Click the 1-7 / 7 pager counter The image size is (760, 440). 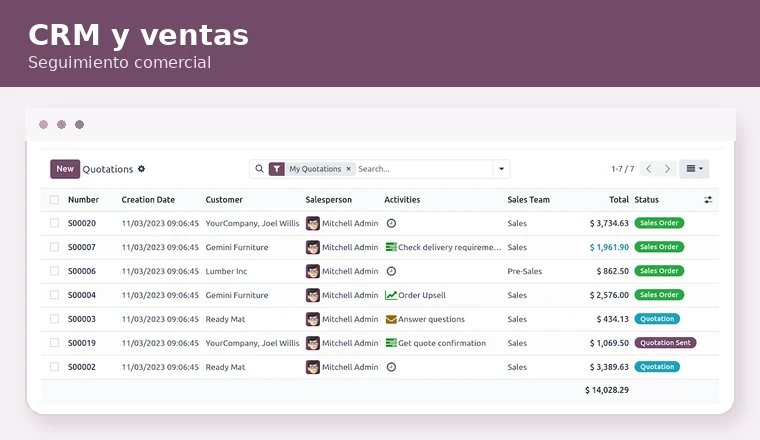click(623, 169)
